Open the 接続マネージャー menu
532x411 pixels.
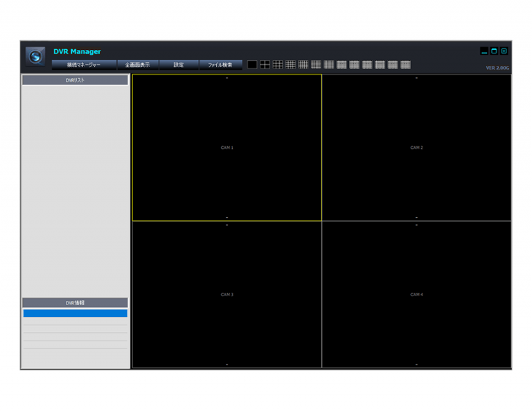[84, 65]
